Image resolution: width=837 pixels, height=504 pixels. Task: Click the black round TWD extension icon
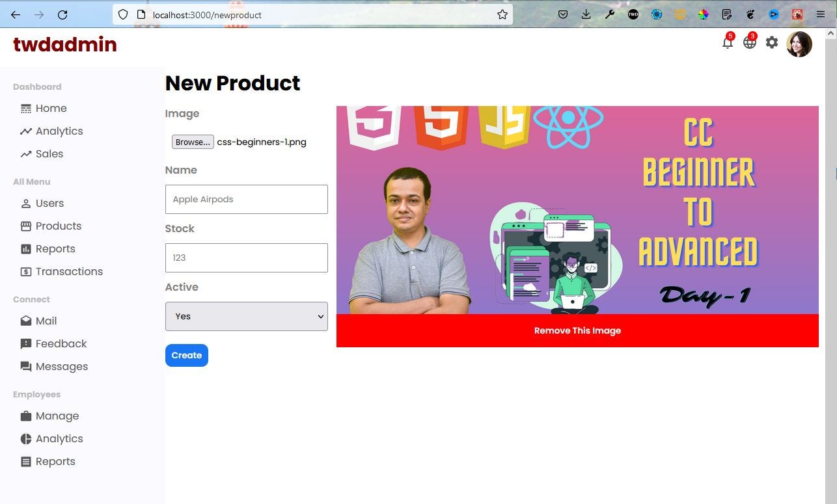pos(633,14)
